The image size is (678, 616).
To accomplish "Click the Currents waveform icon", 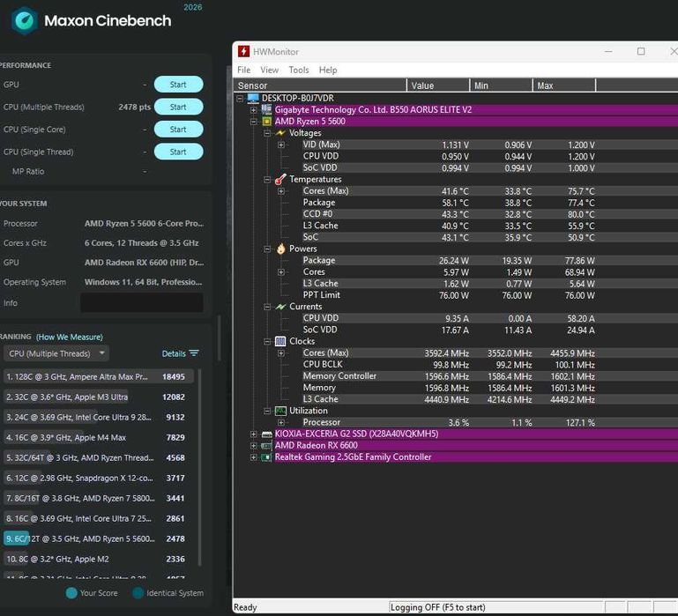I will pos(280,307).
